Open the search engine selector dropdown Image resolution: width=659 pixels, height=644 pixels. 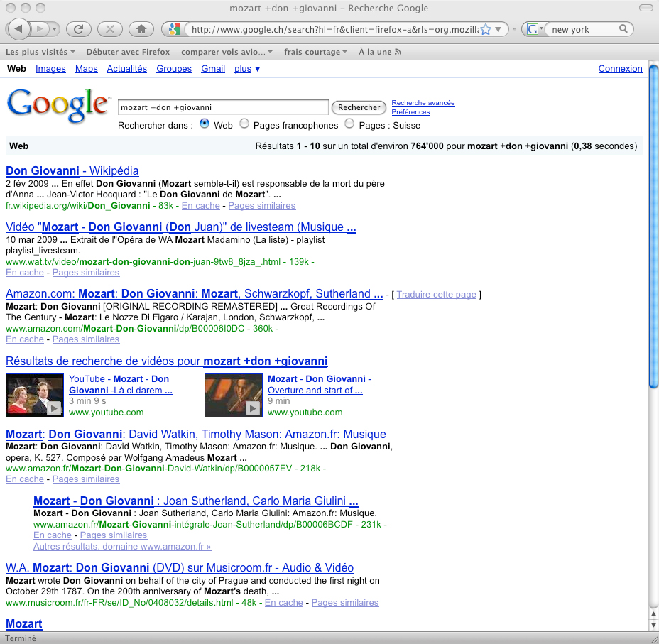tap(535, 29)
